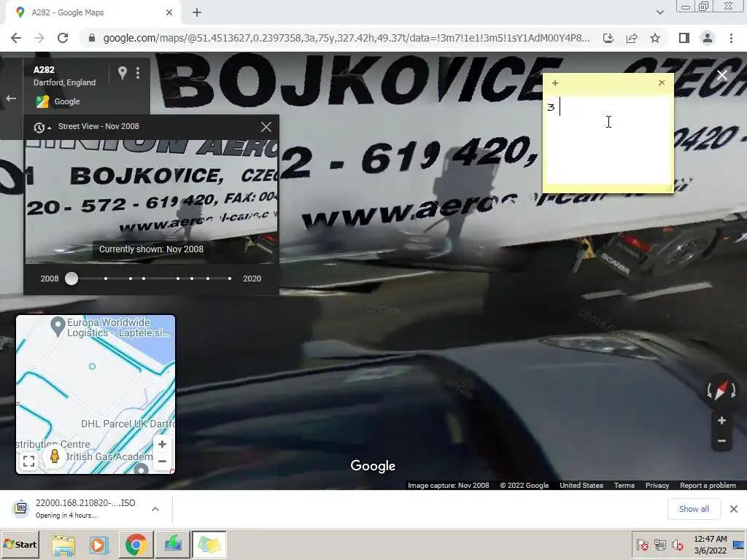
Task: Reload the Google Maps page
Action: pos(63,38)
